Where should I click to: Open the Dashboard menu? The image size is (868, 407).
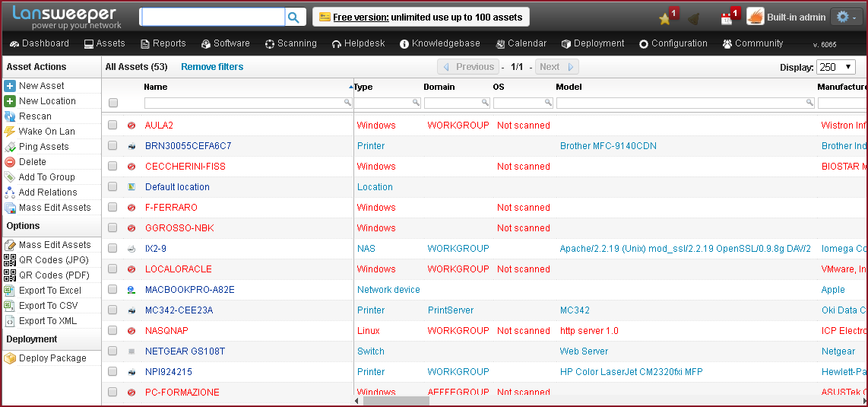[40, 43]
